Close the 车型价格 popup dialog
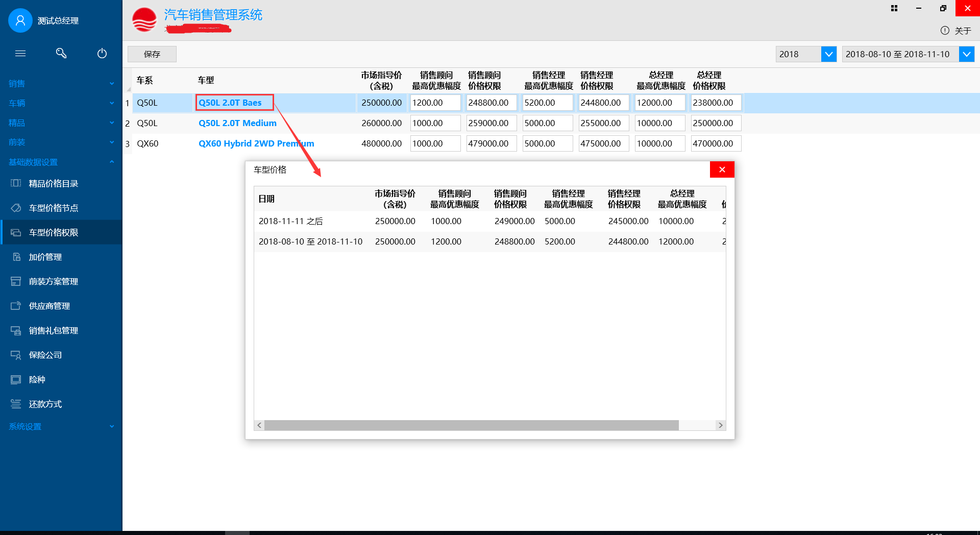This screenshot has width=980, height=535. pyautogui.click(x=722, y=169)
